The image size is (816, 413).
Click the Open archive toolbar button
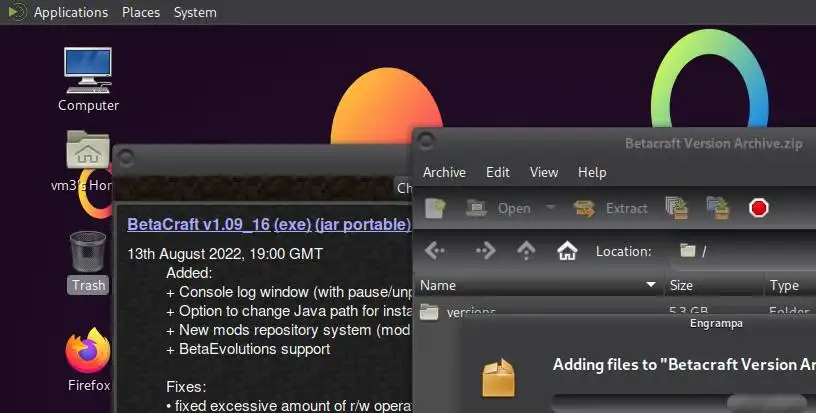[x=498, y=208]
